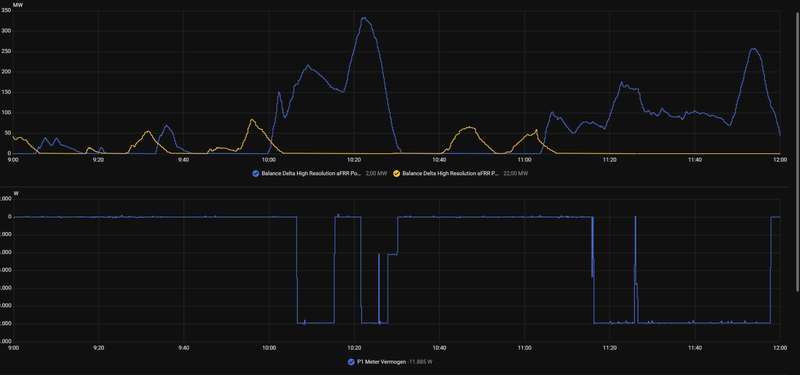The image size is (800, 375).
Task: Click the 12:00 time label under the MW chart
Action: (x=780, y=160)
